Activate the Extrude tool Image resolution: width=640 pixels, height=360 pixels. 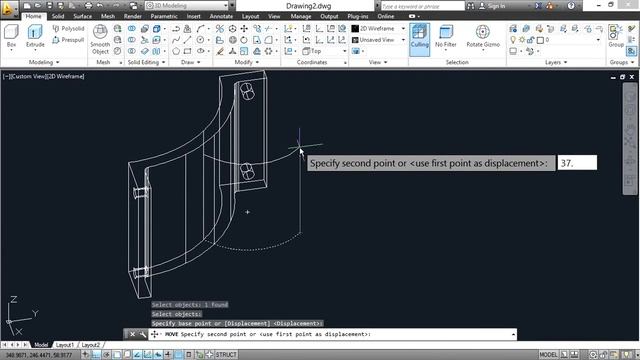[35, 36]
